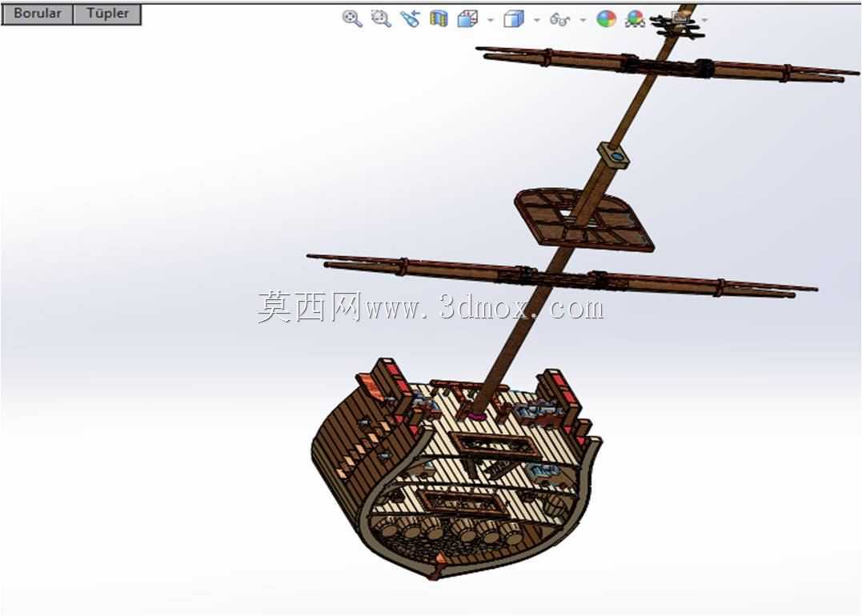Expand the Display Style dropdown arrow
Viewport: 862px width, 616px height.
(x=536, y=20)
